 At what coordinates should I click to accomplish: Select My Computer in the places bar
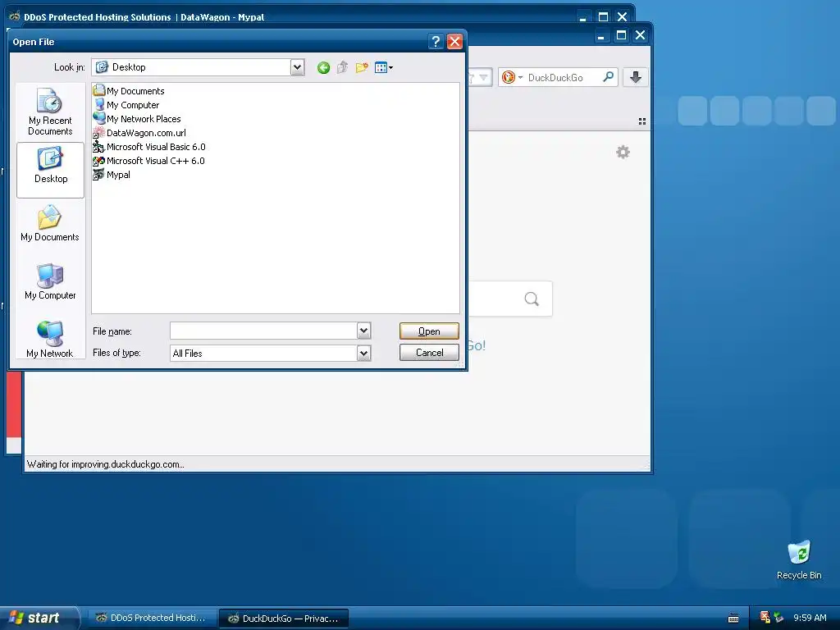[50, 281]
